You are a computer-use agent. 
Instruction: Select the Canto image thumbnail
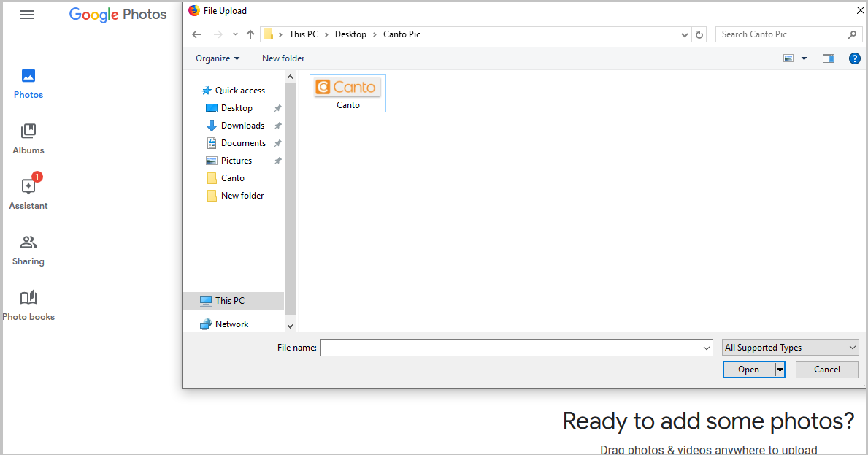coord(347,88)
